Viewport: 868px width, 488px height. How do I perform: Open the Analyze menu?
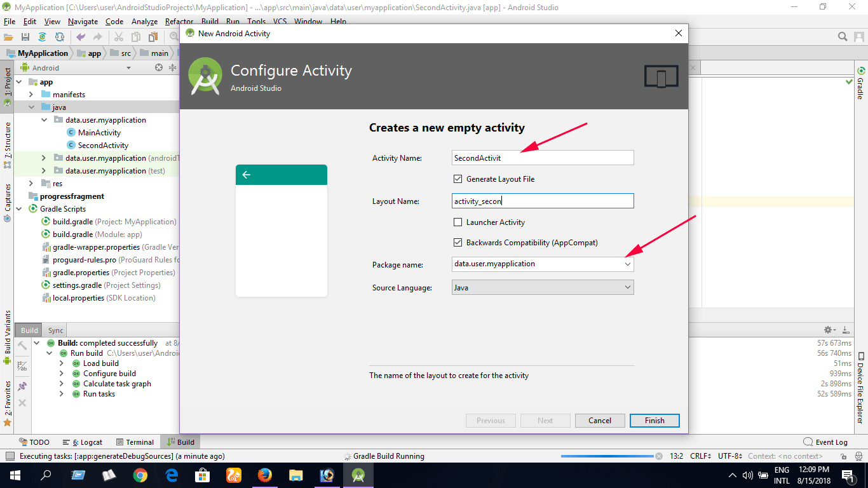[144, 22]
